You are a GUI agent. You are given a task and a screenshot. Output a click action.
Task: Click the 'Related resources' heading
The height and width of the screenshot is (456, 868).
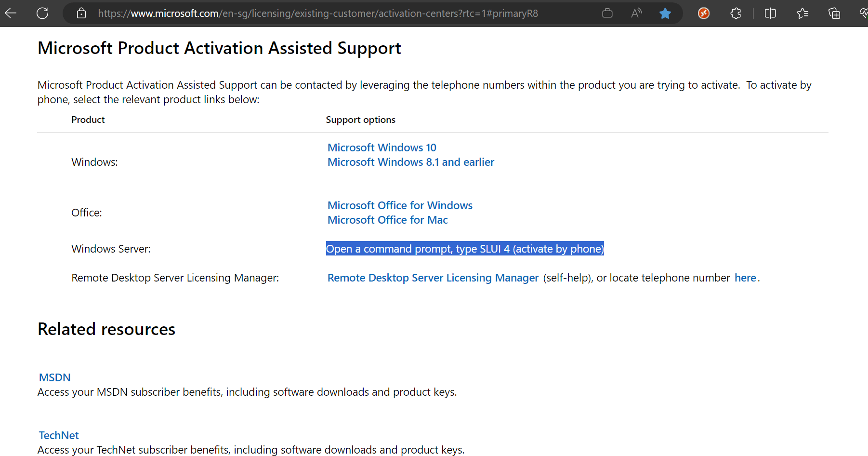coord(106,329)
